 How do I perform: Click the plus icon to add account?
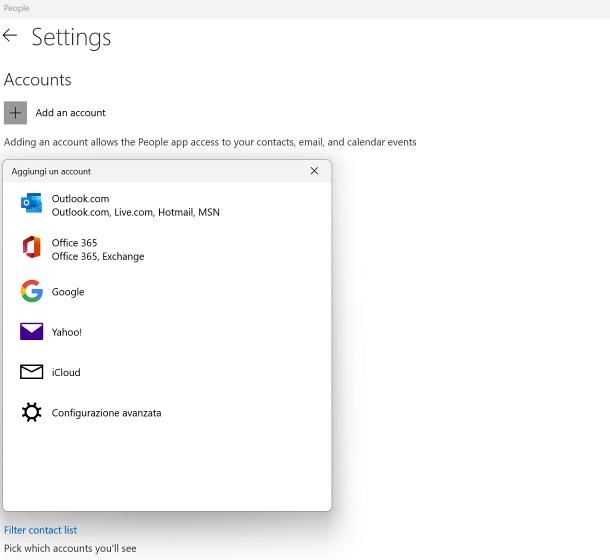click(16, 113)
